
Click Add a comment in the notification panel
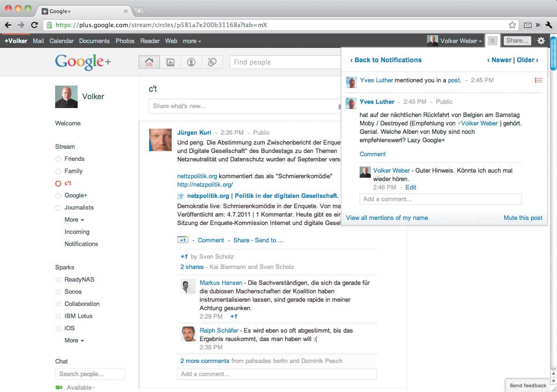tap(441, 199)
